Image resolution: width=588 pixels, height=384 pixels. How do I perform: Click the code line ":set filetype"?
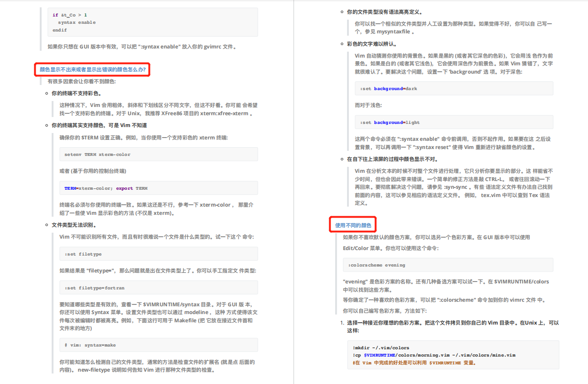tap(83, 254)
